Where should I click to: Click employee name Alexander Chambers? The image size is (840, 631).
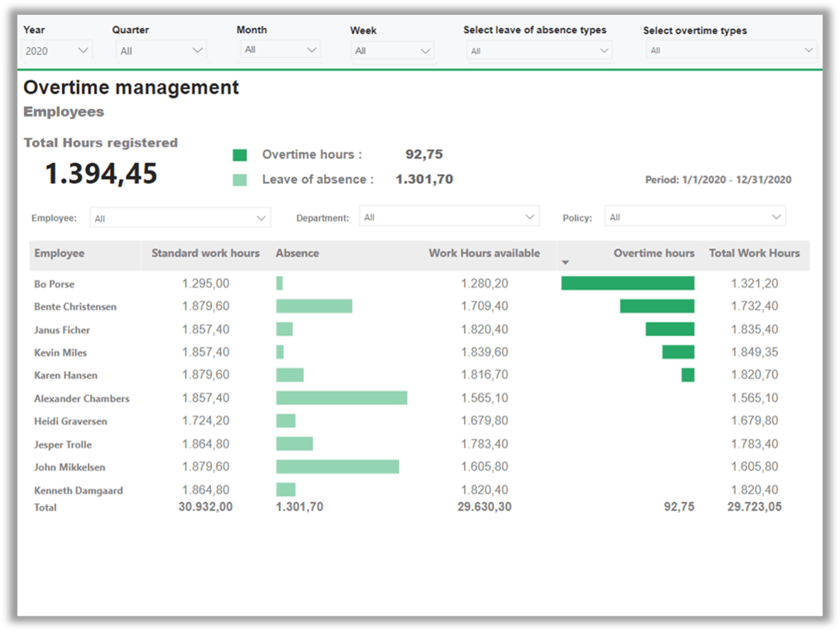(82, 399)
